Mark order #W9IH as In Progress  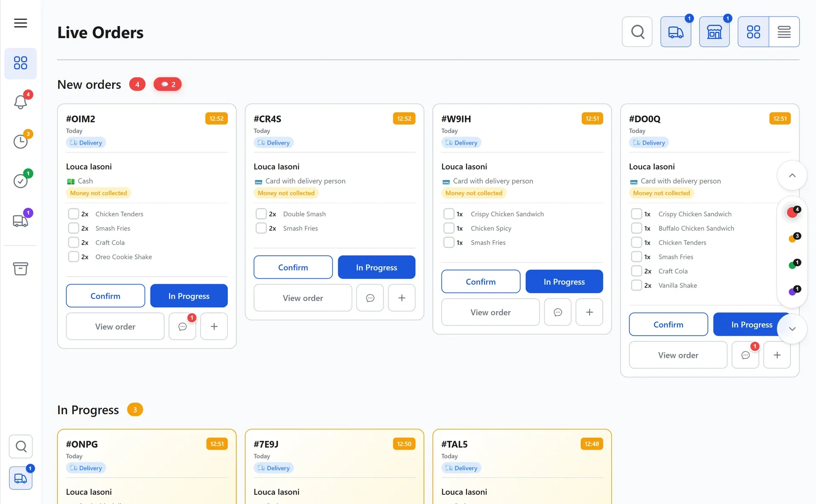click(x=564, y=282)
